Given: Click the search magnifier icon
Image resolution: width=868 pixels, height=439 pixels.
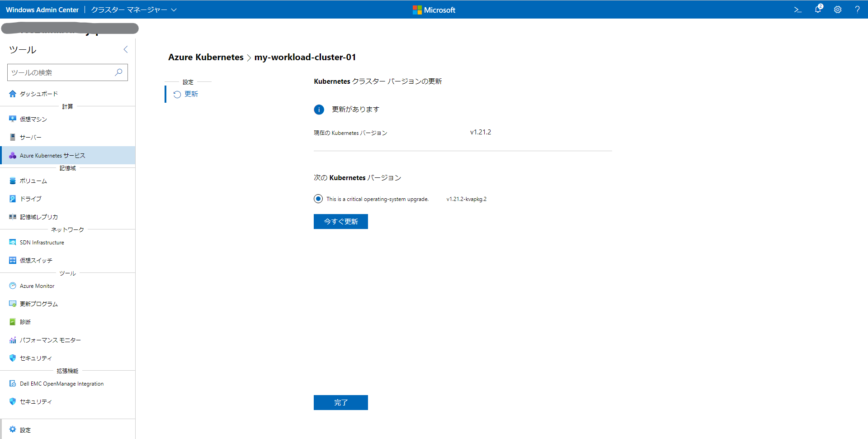Looking at the screenshot, I should [x=118, y=72].
